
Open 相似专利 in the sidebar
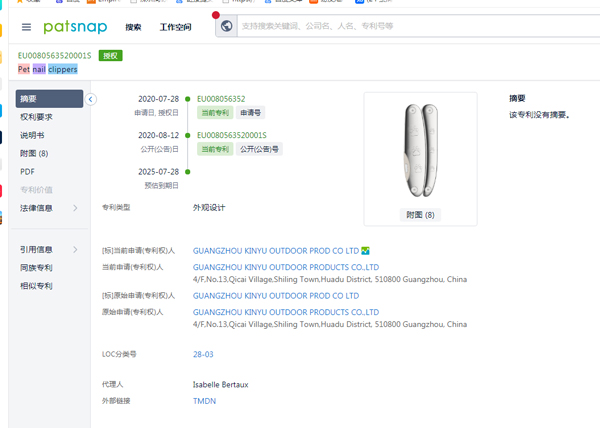[x=36, y=286]
